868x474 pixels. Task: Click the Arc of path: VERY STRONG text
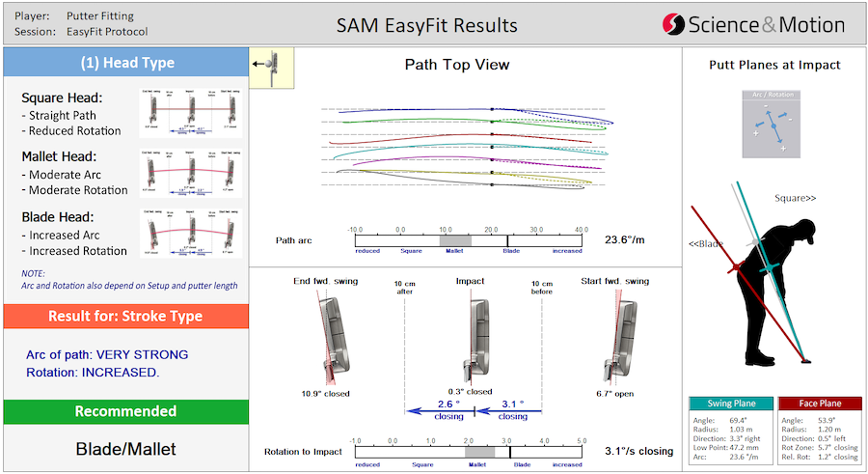tap(107, 355)
